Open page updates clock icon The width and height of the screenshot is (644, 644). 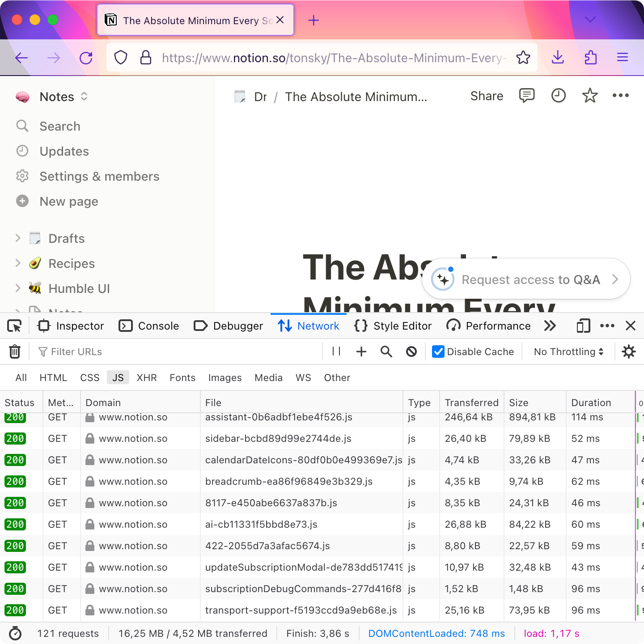click(x=558, y=96)
